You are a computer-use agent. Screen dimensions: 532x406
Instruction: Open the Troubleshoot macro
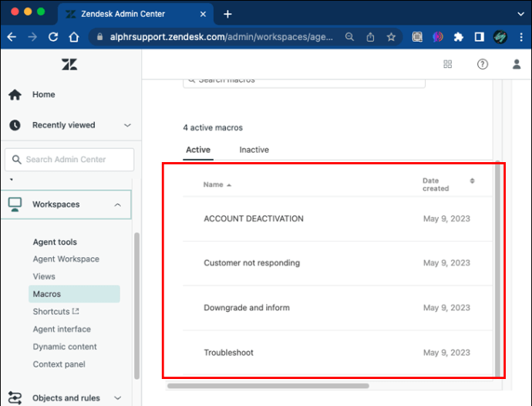point(228,353)
